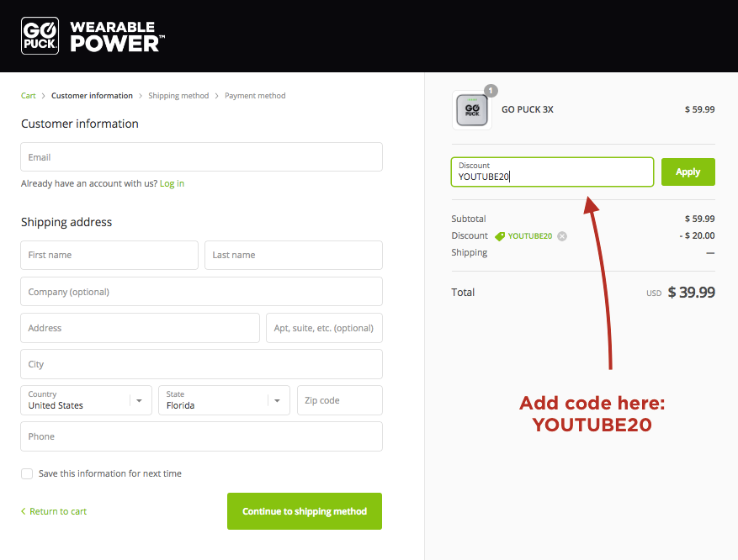
Task: Select Shipping method breadcrumb
Action: pyautogui.click(x=178, y=96)
